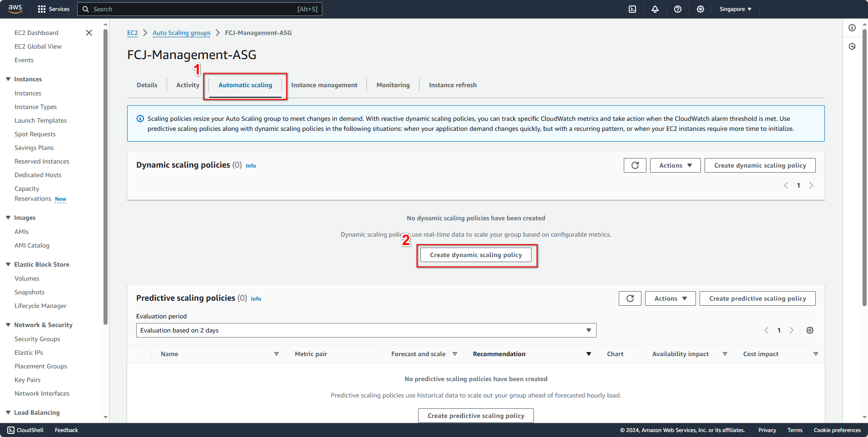
Task: Open the Actions dropdown for dynamic policies
Action: [675, 165]
